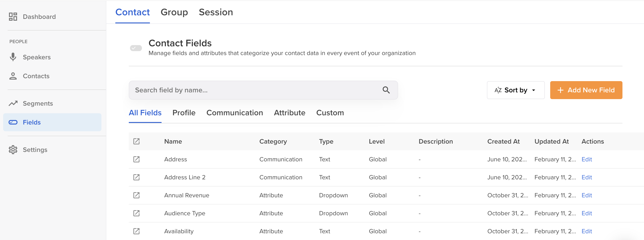The height and width of the screenshot is (240, 644).
Task: Select the Communication filter tab
Action: (234, 113)
